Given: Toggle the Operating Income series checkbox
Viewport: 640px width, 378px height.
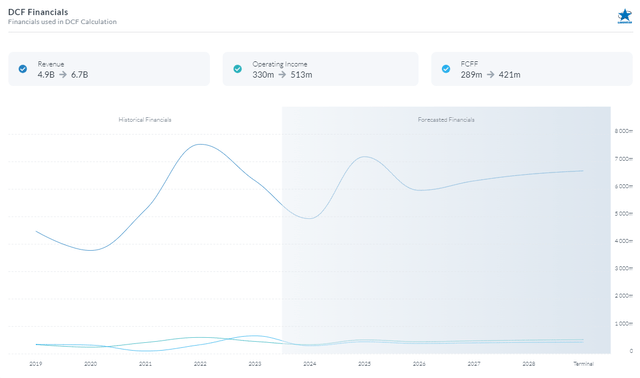Looking at the screenshot, I should coord(238,69).
